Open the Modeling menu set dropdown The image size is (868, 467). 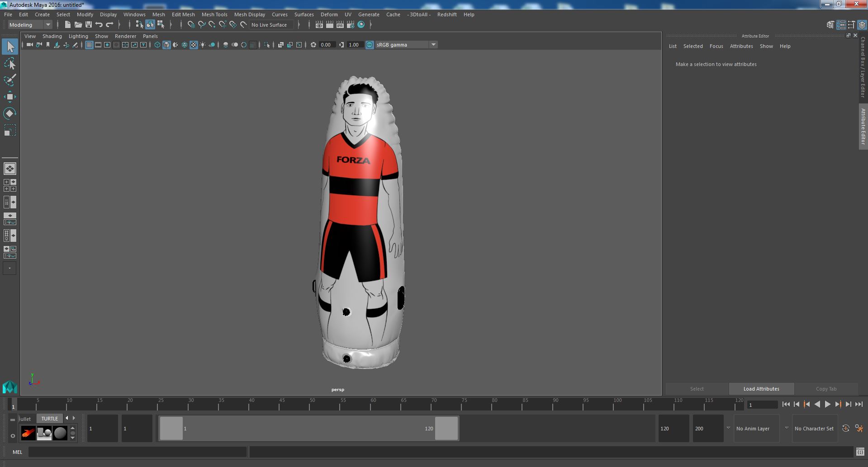[x=47, y=25]
